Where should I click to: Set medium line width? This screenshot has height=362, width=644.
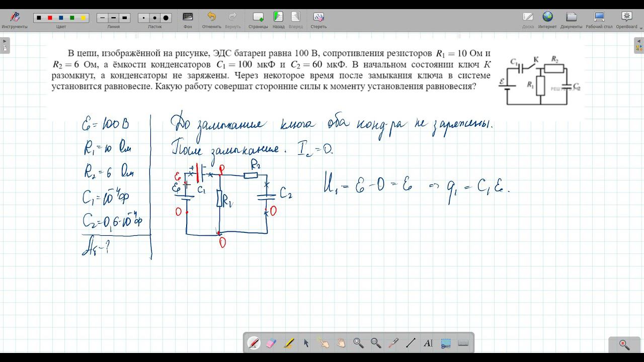(114, 18)
